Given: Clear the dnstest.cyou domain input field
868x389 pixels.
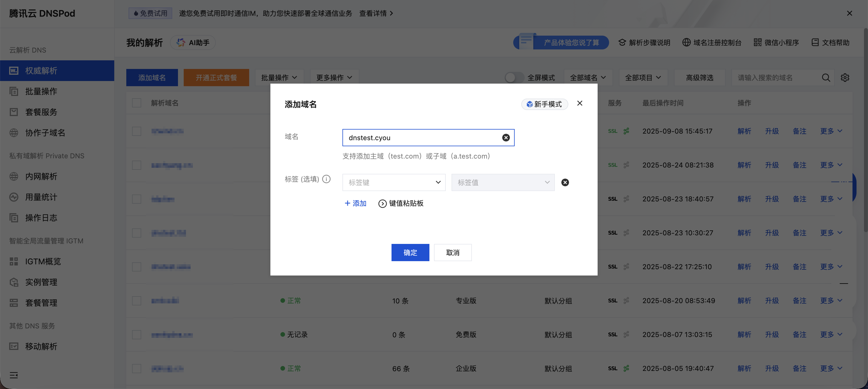Looking at the screenshot, I should (x=506, y=137).
